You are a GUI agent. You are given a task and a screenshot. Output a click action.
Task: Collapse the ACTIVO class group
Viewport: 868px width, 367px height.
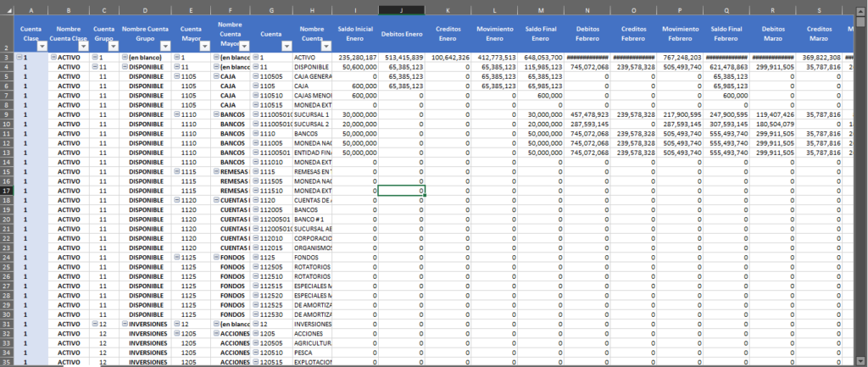[x=53, y=58]
